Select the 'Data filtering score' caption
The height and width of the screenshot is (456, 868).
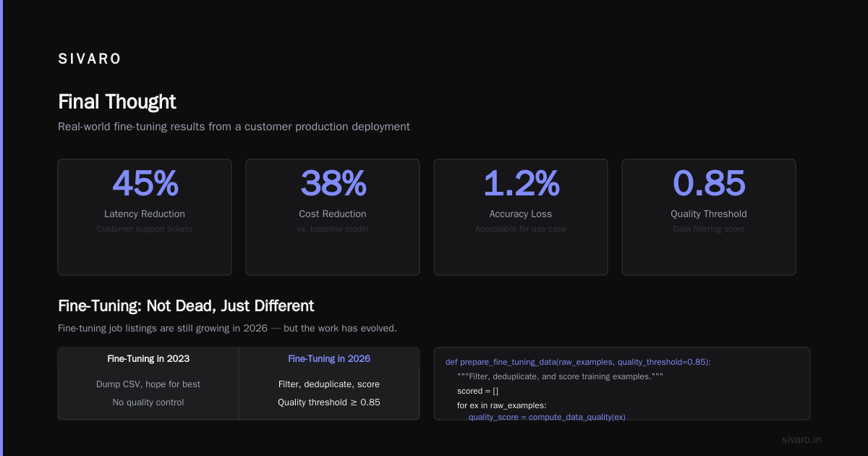click(709, 229)
